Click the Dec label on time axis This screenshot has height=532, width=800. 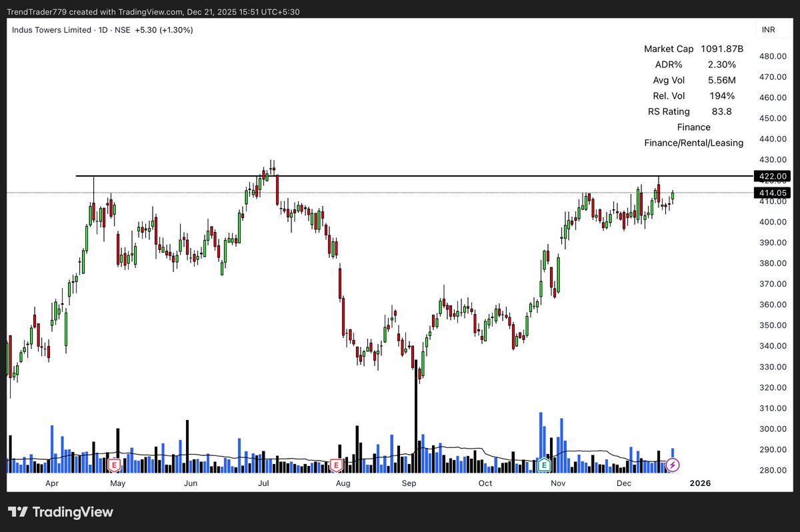(624, 483)
